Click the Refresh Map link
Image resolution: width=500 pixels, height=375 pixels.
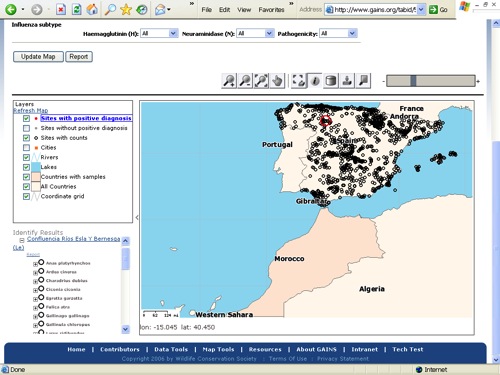[31, 110]
